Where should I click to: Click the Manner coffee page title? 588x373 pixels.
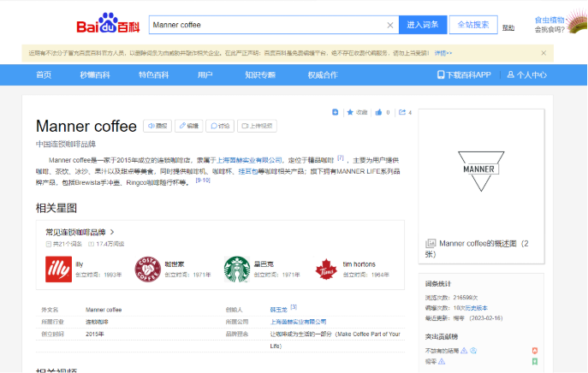pyautogui.click(x=86, y=127)
